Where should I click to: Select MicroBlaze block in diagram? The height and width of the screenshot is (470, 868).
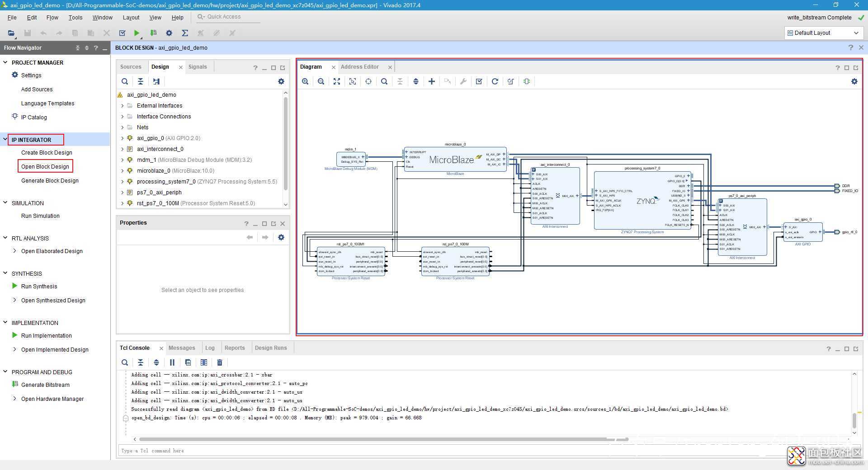click(x=455, y=159)
